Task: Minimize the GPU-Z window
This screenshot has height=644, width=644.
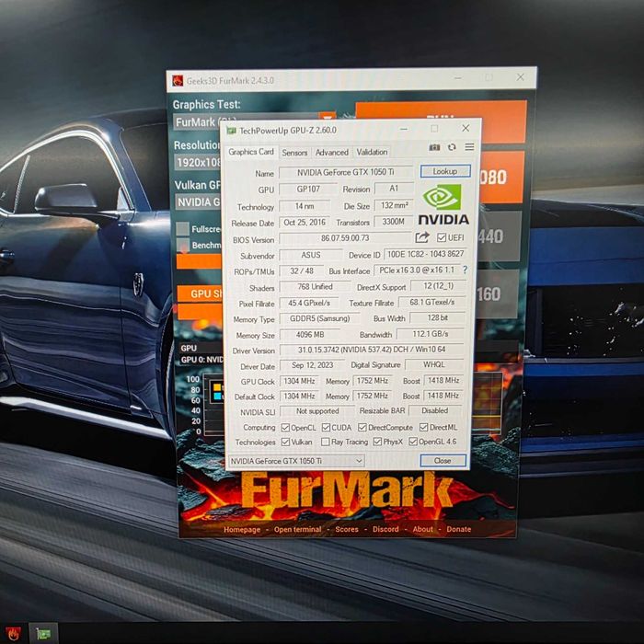Action: coord(404,129)
